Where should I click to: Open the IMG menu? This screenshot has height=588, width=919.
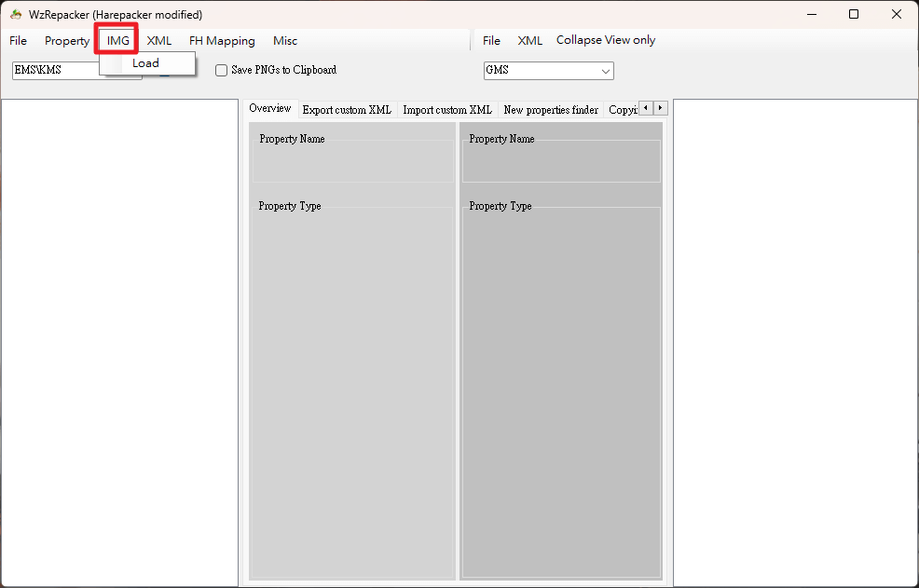pos(117,40)
